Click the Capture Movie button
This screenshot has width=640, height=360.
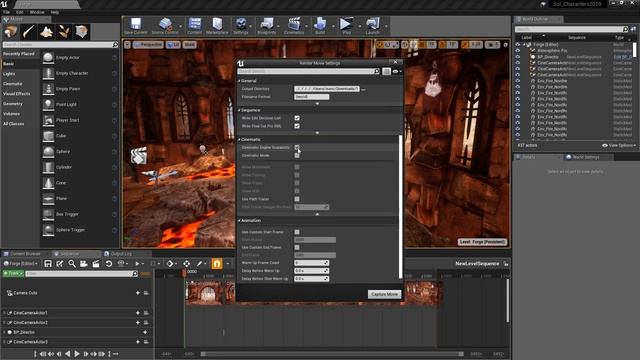click(384, 294)
